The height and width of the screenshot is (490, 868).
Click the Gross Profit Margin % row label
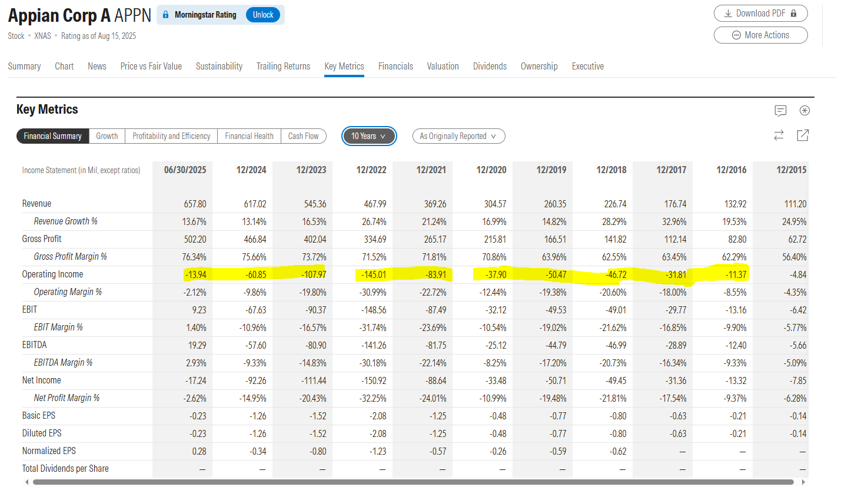(71, 257)
